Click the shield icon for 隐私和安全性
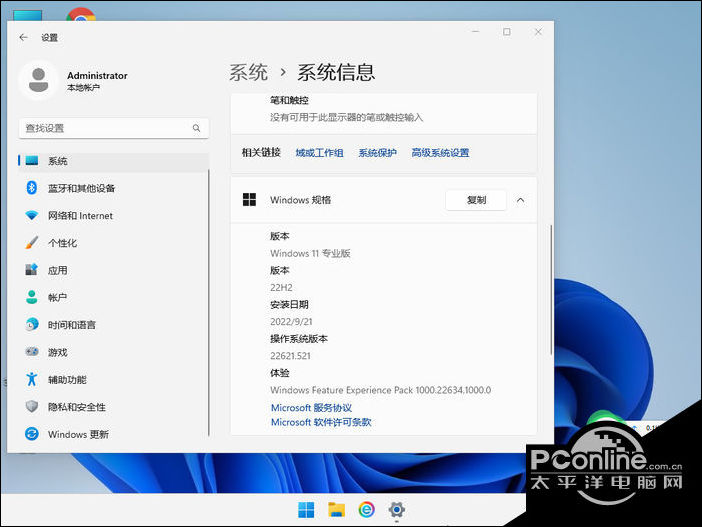 pos(32,406)
